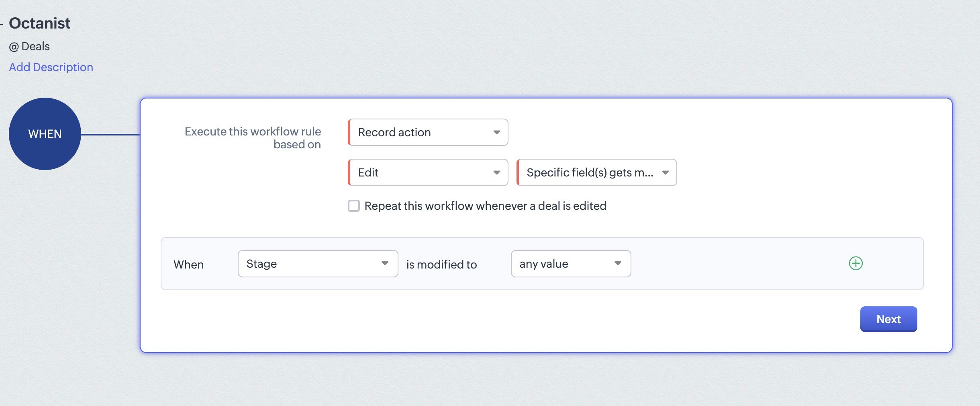Screen dimensions: 980x406
Task: Click the arrow on the Stage selector
Action: [384, 263]
